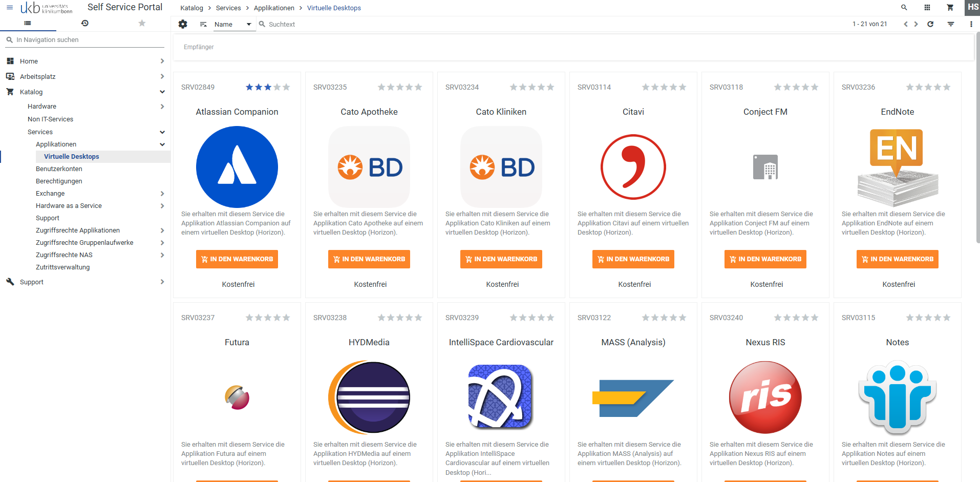Go to previous results page
This screenshot has height=482, width=980.
coord(906,24)
